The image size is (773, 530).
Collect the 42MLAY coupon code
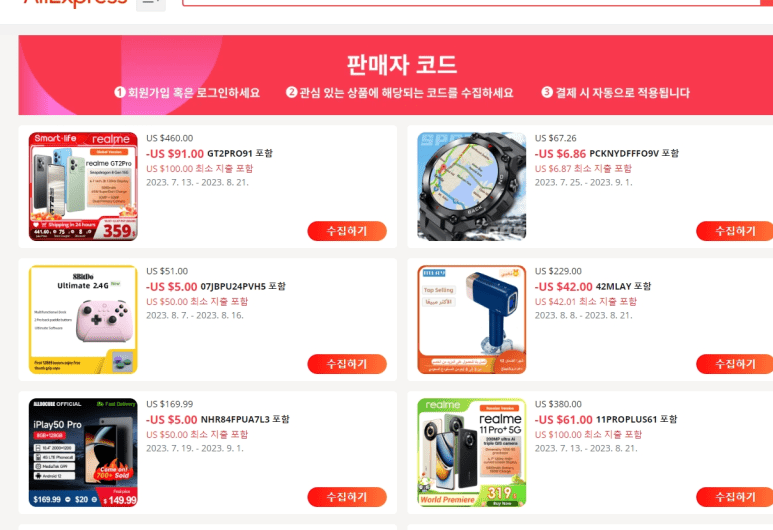(735, 364)
